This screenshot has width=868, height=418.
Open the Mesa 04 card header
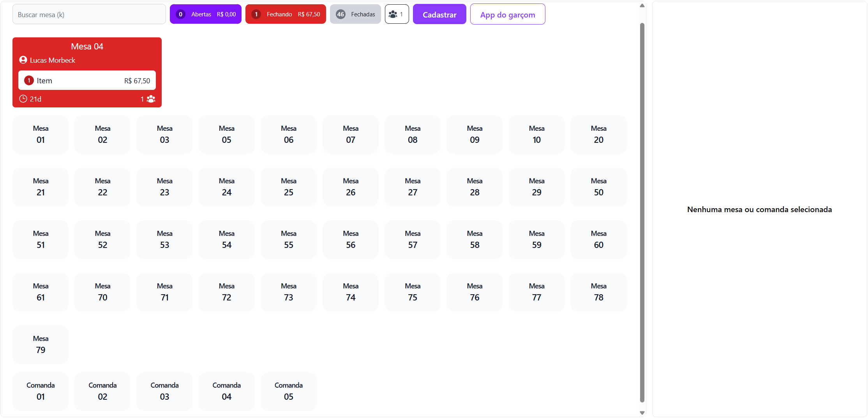(x=87, y=46)
